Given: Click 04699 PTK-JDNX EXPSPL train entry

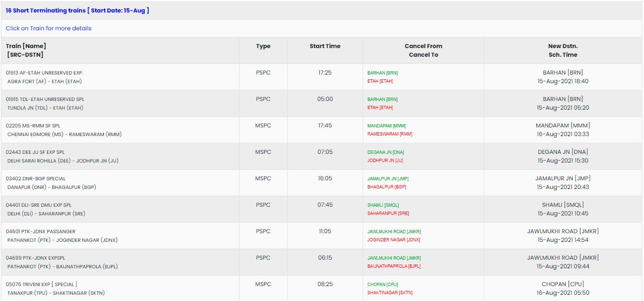Looking at the screenshot, I should [35, 258].
